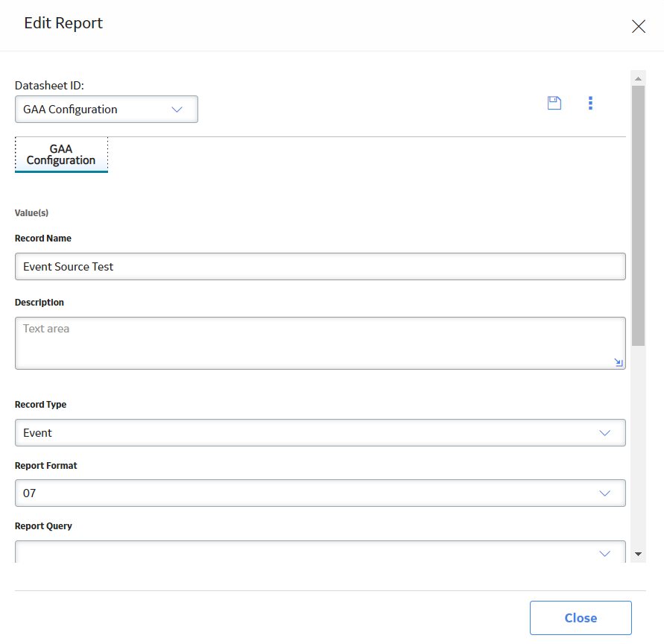The width and height of the screenshot is (664, 644).
Task: Open the Report Format dropdown chevron
Action: [604, 493]
